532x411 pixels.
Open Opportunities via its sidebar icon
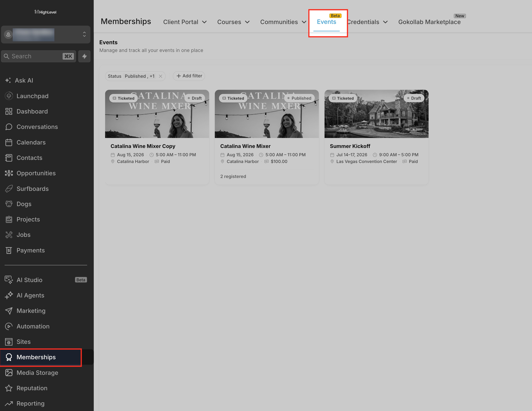pyautogui.click(x=9, y=173)
